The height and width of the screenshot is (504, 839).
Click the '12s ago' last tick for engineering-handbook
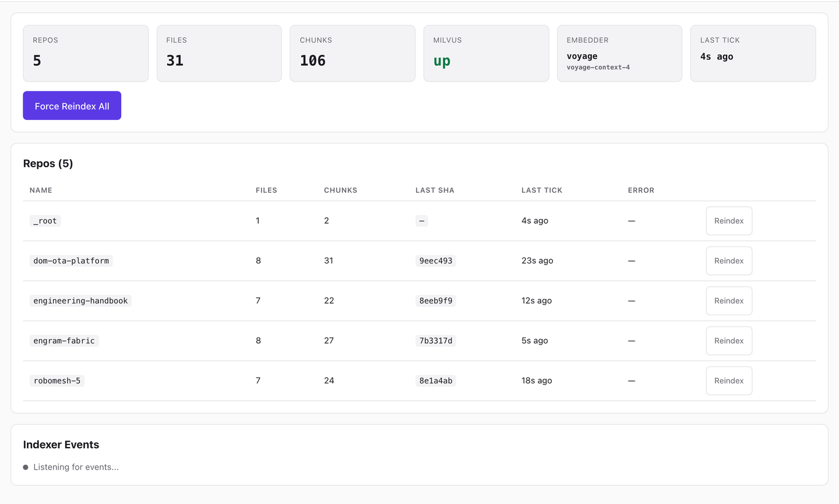click(537, 301)
